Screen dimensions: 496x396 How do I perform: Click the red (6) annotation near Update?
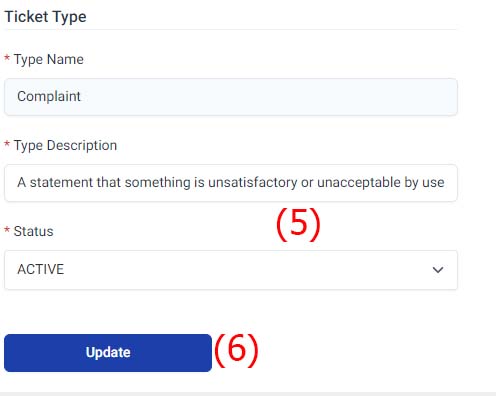pyautogui.click(x=236, y=350)
